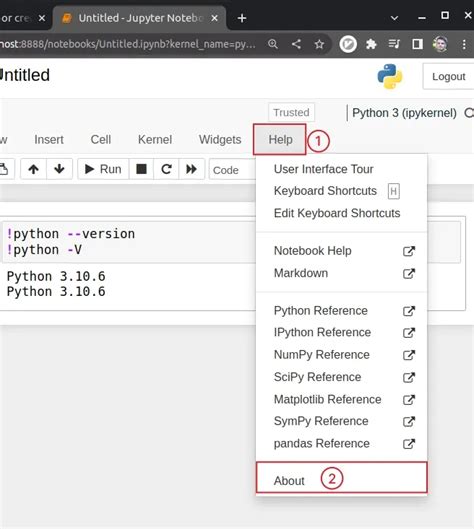The width and height of the screenshot is (474, 529).
Task: Click the circular extension icon in toolbar
Action: point(348,44)
